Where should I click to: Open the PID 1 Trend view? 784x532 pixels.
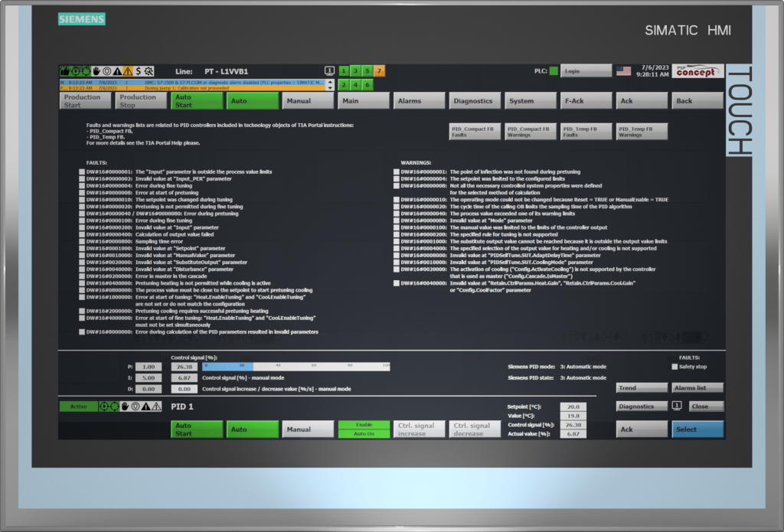pos(642,387)
